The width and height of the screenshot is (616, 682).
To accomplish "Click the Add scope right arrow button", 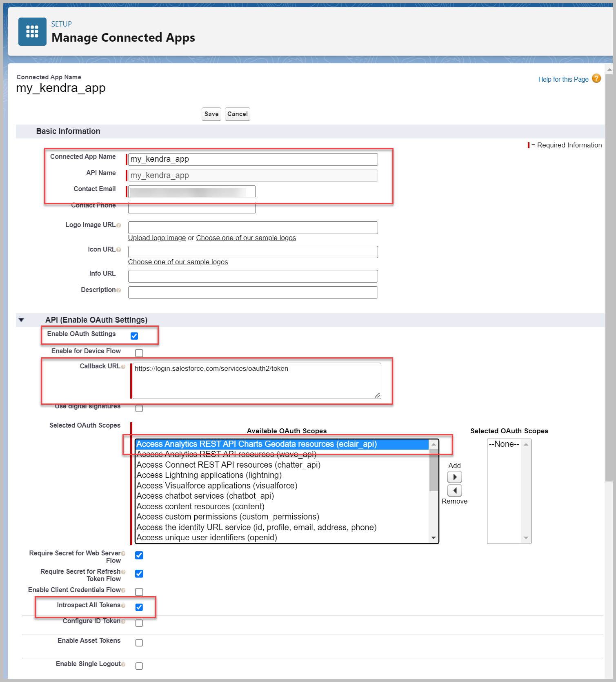I will pyautogui.click(x=454, y=477).
